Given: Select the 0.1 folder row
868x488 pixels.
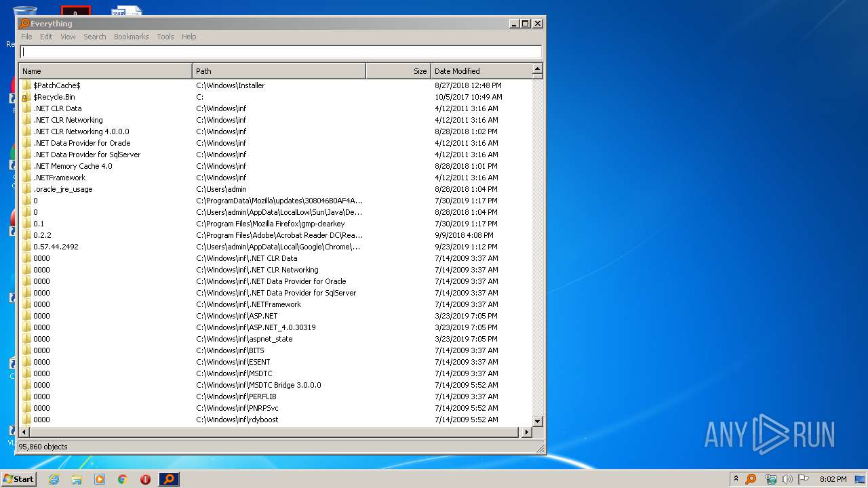Looking at the screenshot, I should pyautogui.click(x=276, y=224).
